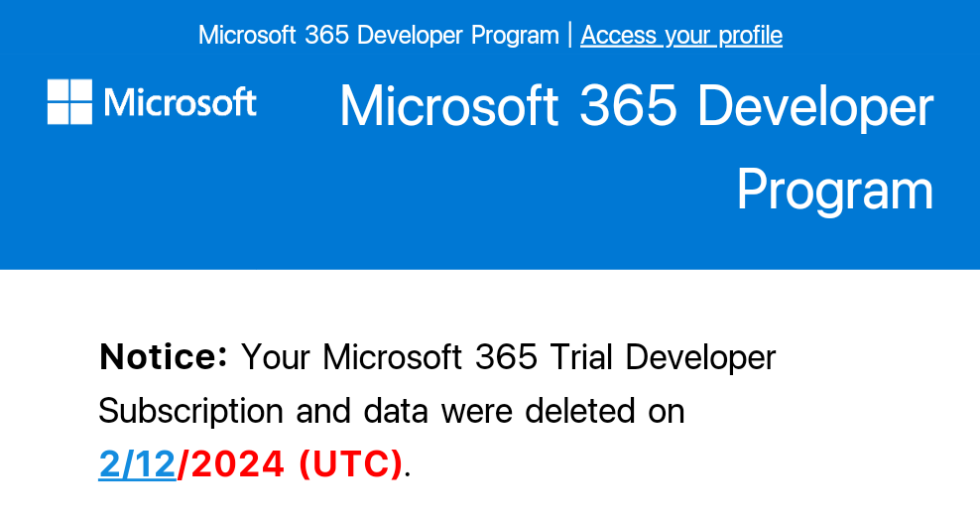Image resolution: width=980 pixels, height=525 pixels.
Task: Click the word Program in the large heading
Action: (834, 189)
